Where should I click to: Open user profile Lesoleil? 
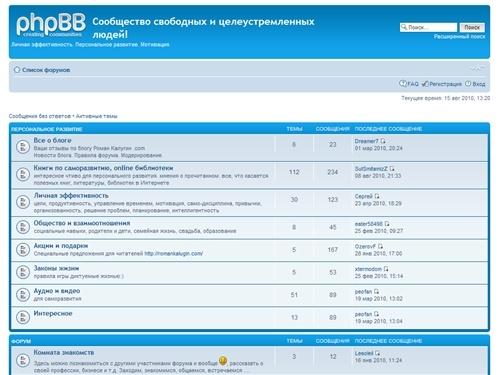[x=364, y=353]
